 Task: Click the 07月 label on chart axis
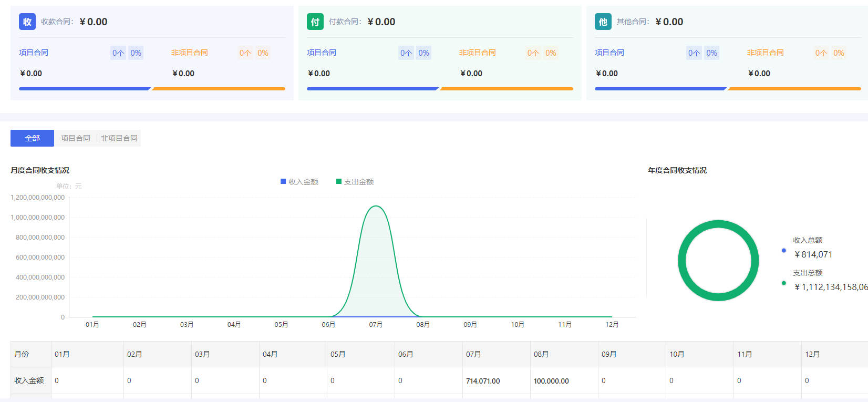click(x=376, y=325)
